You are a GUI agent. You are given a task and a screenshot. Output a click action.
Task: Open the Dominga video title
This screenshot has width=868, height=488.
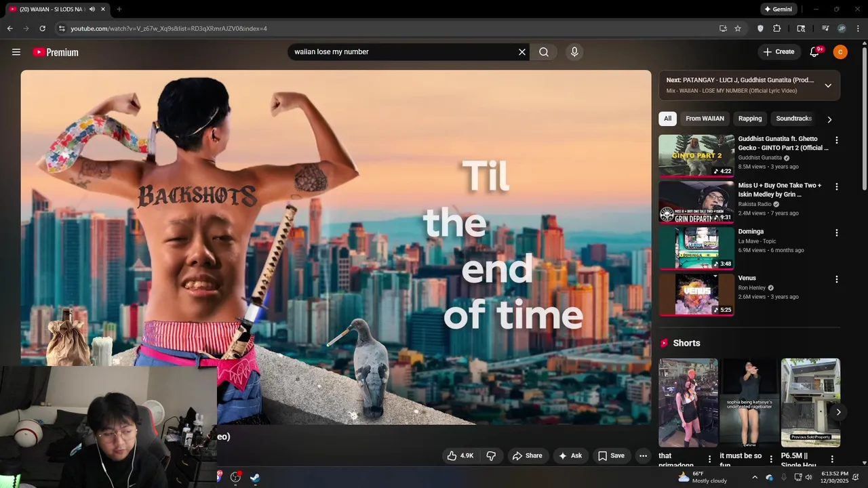(751, 232)
